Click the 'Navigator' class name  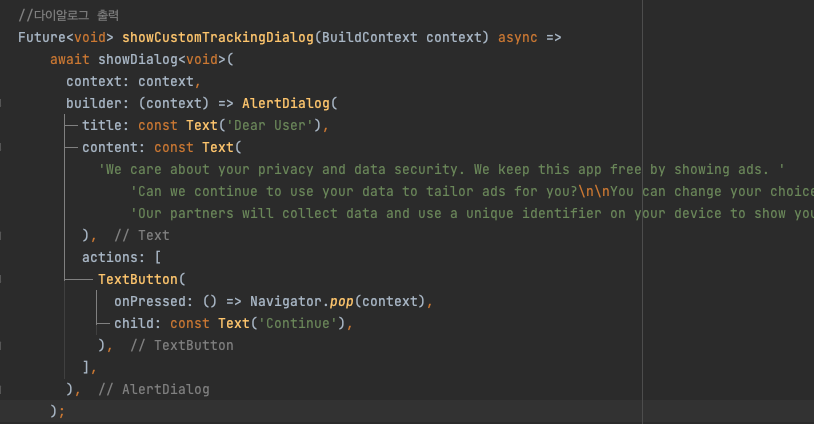tap(286, 302)
